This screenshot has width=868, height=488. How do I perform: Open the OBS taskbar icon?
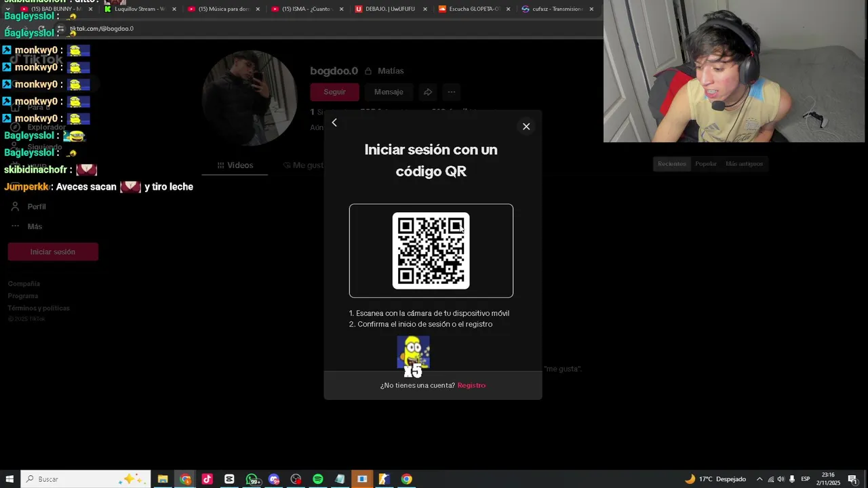click(x=296, y=479)
